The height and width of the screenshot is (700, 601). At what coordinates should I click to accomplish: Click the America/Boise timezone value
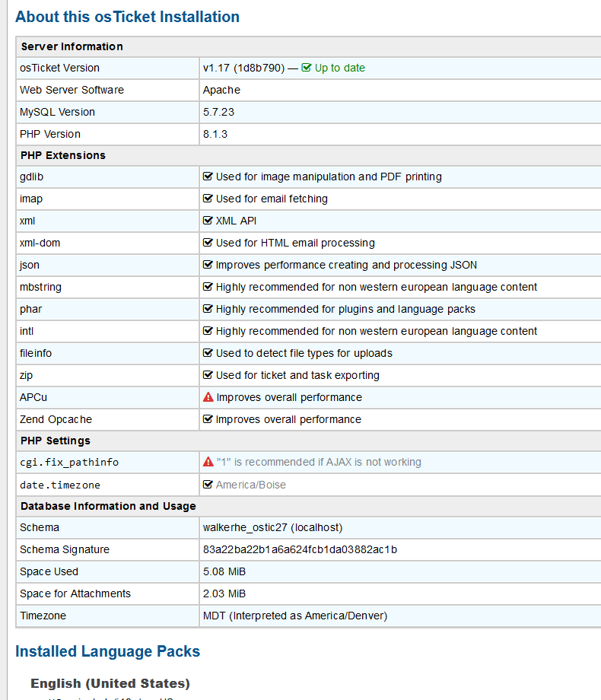click(251, 485)
